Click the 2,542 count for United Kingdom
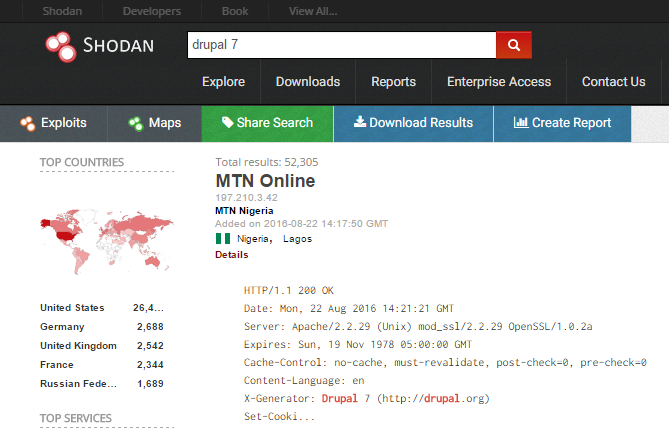The height and width of the screenshot is (431, 669). [x=150, y=346]
